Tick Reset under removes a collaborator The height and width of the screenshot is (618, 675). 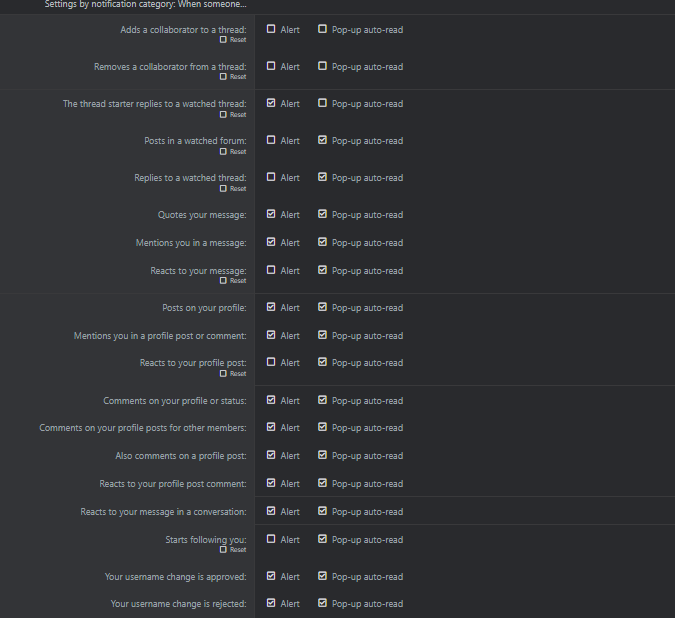pos(223,77)
